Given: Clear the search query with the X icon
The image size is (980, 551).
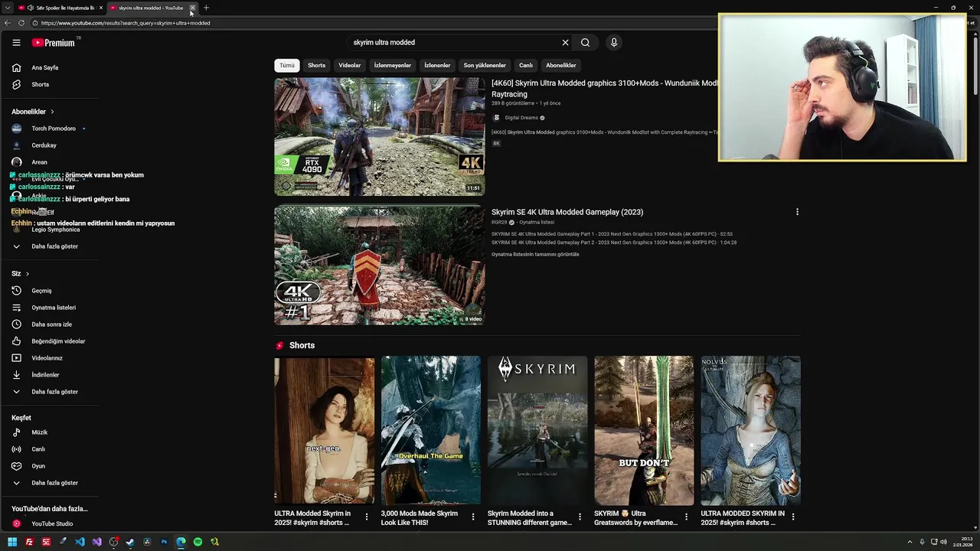Looking at the screenshot, I should click(565, 43).
